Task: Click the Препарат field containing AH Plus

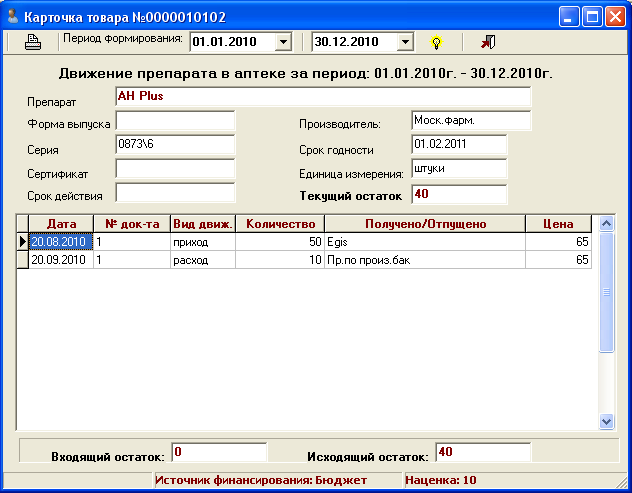Action: (x=323, y=98)
